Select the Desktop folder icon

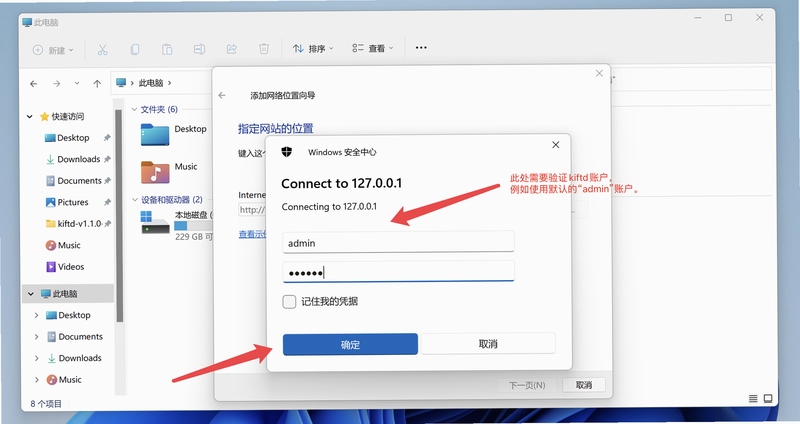tap(155, 135)
